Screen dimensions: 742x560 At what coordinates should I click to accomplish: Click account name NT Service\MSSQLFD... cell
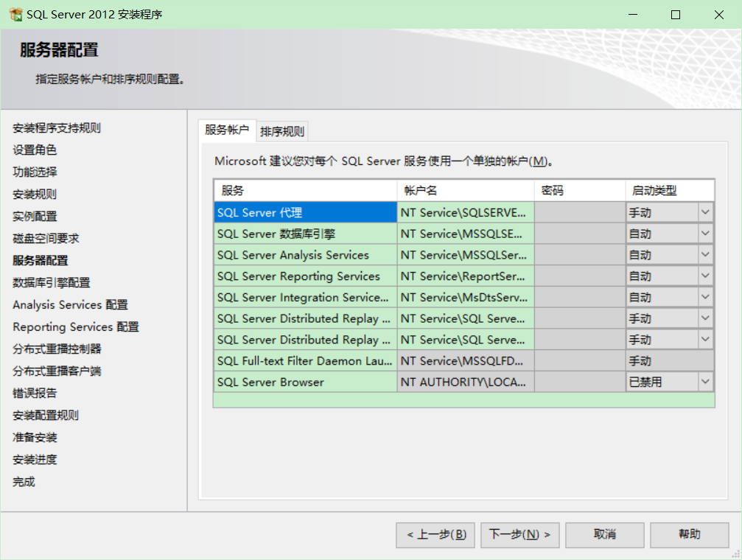coord(466,361)
